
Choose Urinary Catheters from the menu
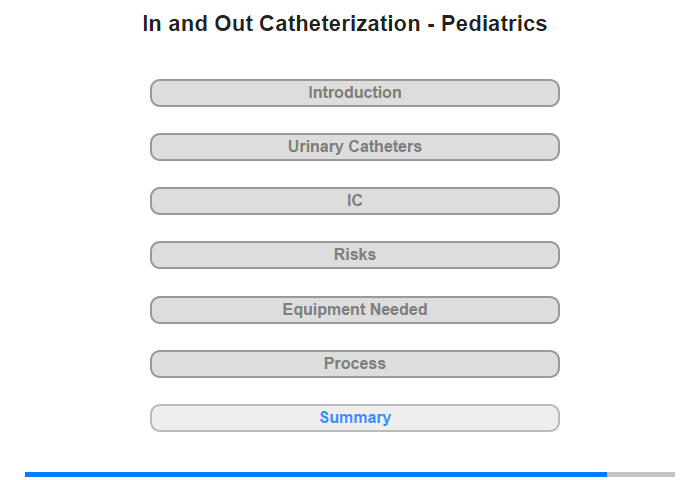pyautogui.click(x=354, y=147)
